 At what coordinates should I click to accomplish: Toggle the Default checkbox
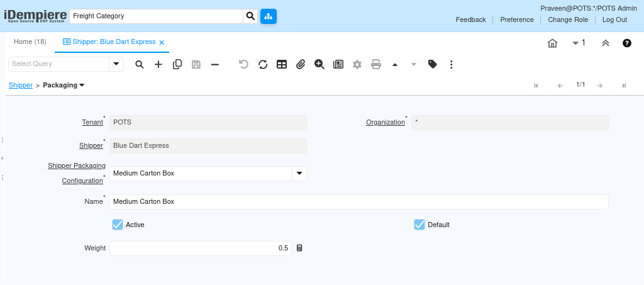[419, 225]
